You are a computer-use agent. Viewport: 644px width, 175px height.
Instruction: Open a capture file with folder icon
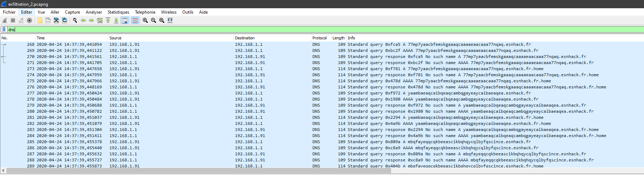(40, 20)
